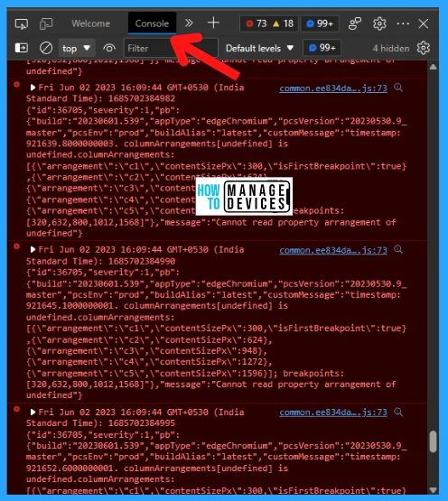Clear the console

tap(46, 48)
